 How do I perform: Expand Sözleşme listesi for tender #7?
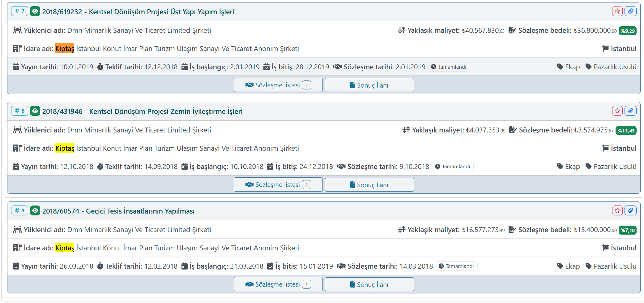pos(278,85)
